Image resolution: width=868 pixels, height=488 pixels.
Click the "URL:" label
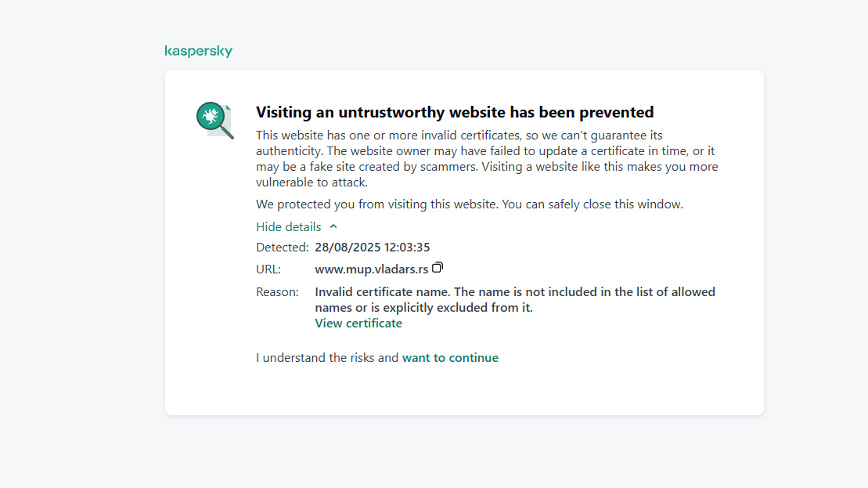tap(268, 269)
